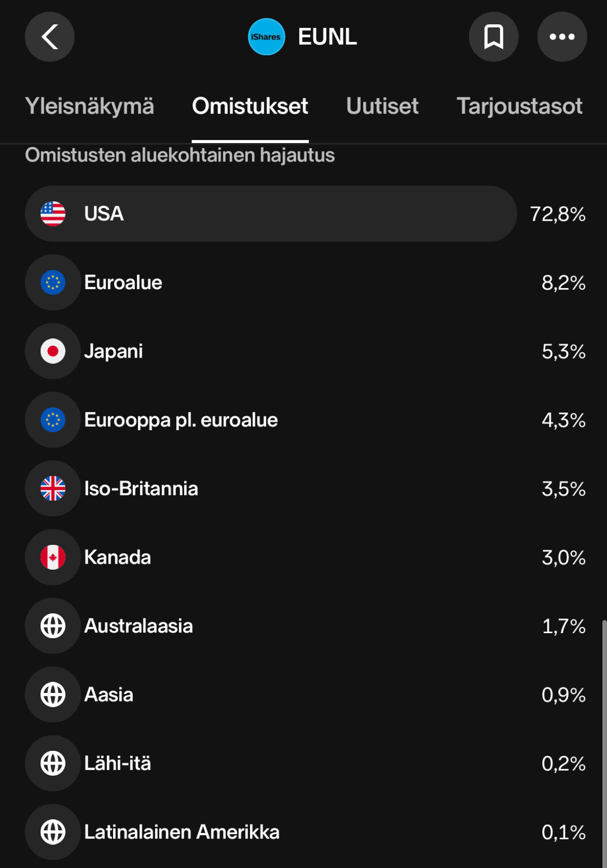
Task: Select the Aasia region row
Action: [306, 695]
